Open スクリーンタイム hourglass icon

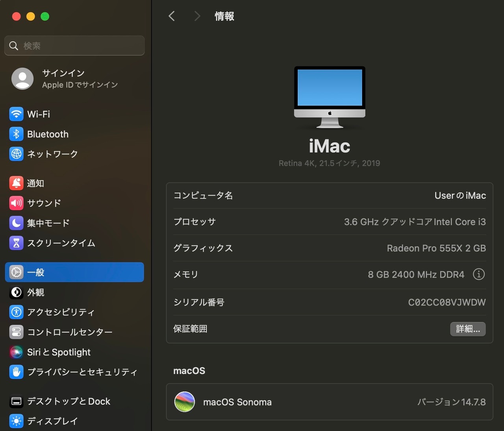click(16, 243)
